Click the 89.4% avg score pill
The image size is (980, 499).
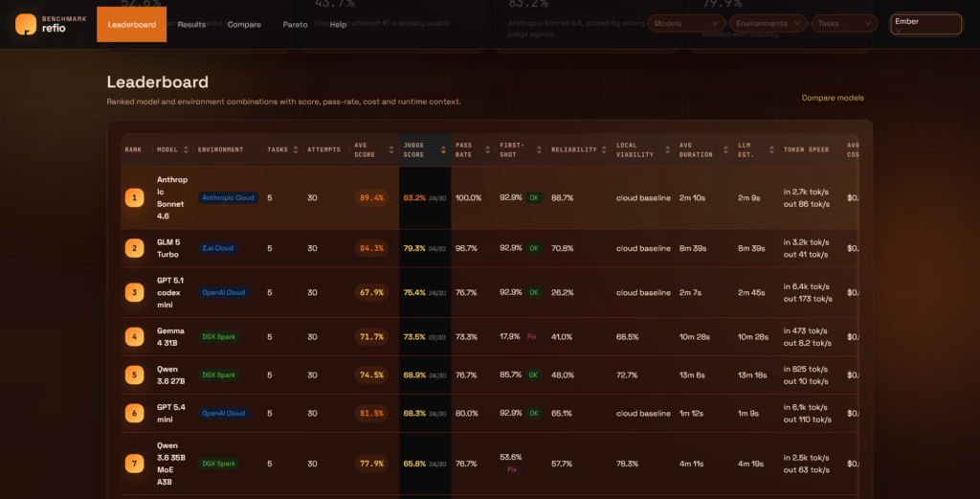(371, 197)
